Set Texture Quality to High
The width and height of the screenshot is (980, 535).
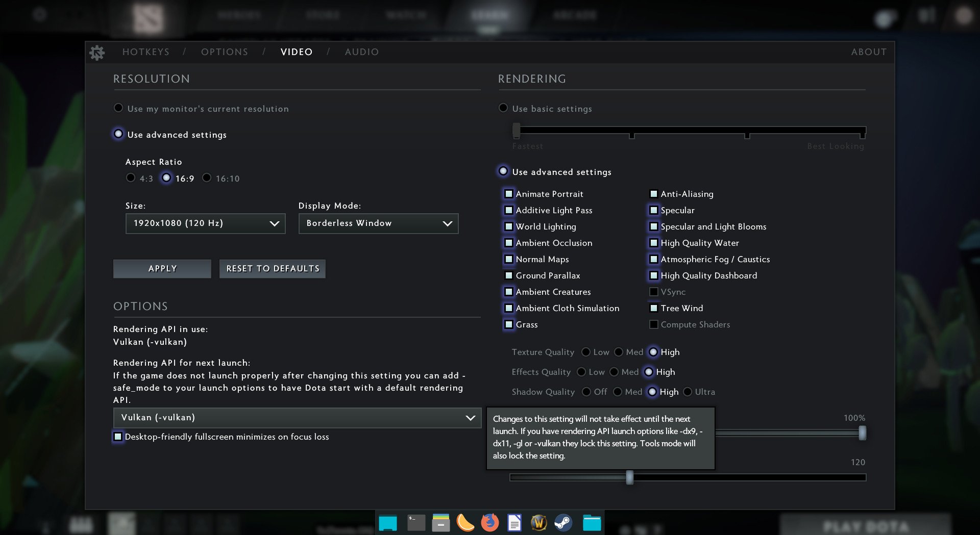tap(653, 352)
